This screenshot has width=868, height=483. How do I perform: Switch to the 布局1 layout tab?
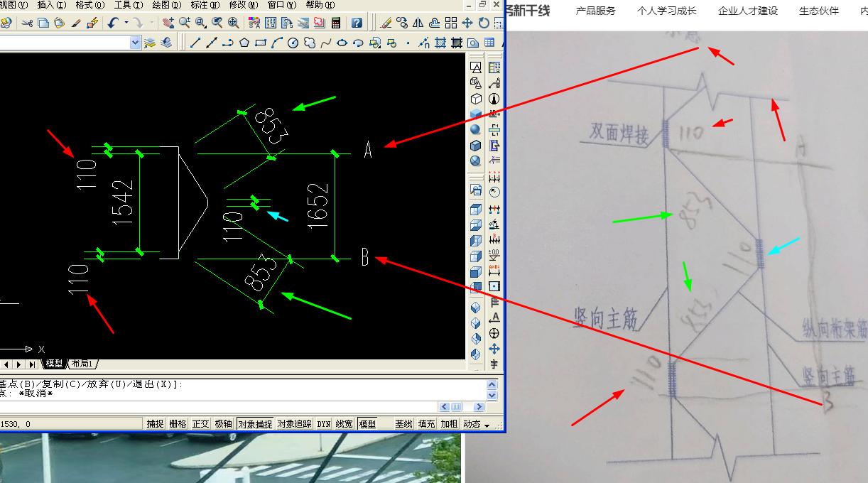tap(82, 364)
